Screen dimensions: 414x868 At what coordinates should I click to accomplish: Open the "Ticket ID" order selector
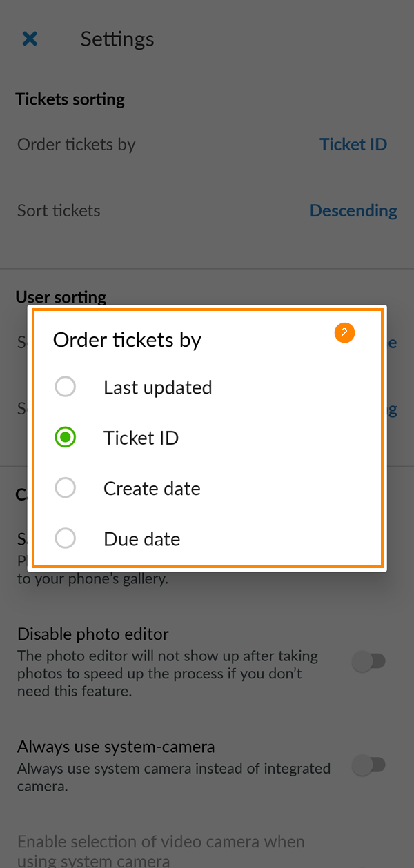353,144
